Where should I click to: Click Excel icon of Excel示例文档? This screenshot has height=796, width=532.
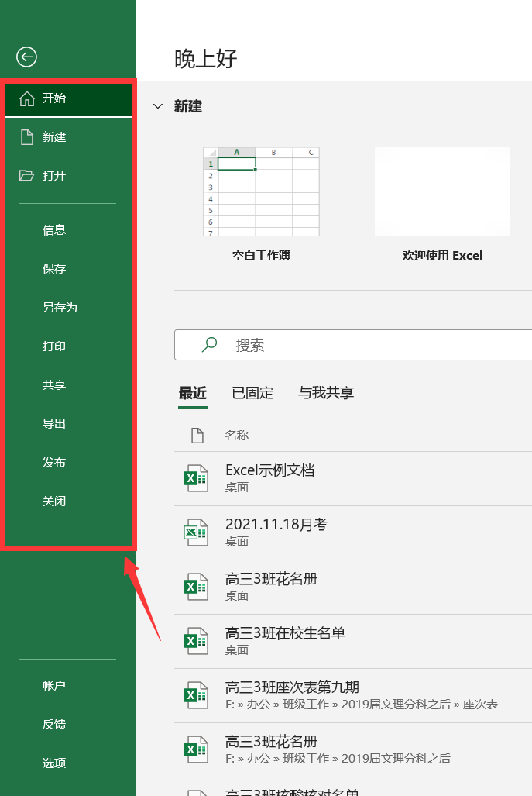pyautogui.click(x=196, y=478)
